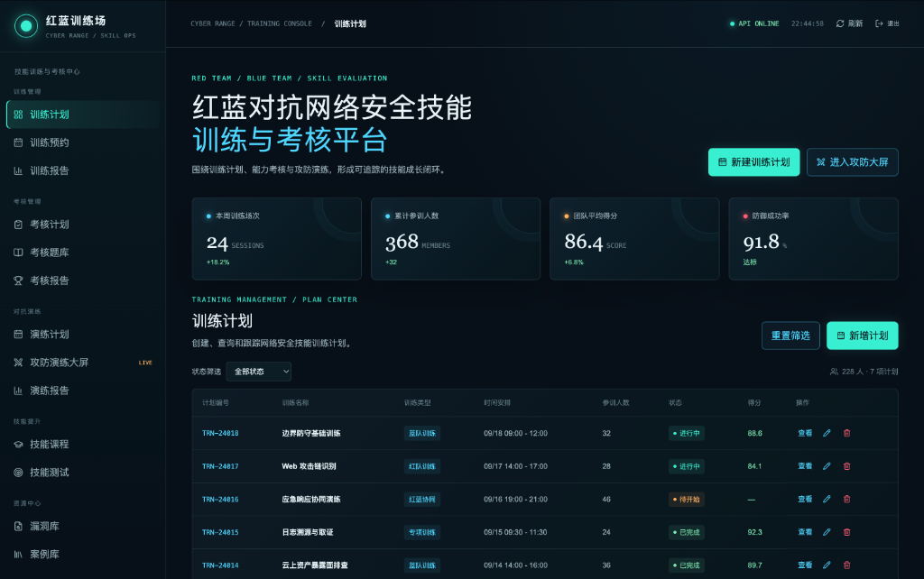The height and width of the screenshot is (579, 924).
Task: Click 新建训练计划 button
Action: coord(753,162)
